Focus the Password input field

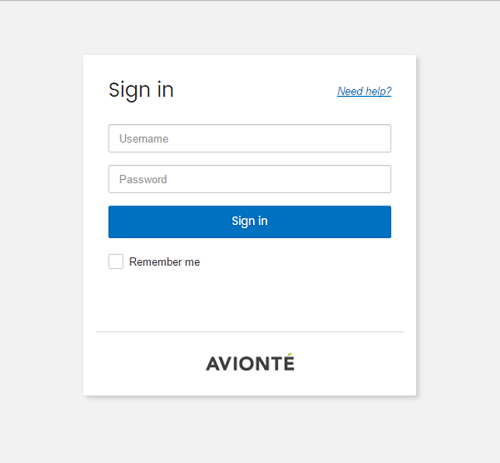pos(250,179)
